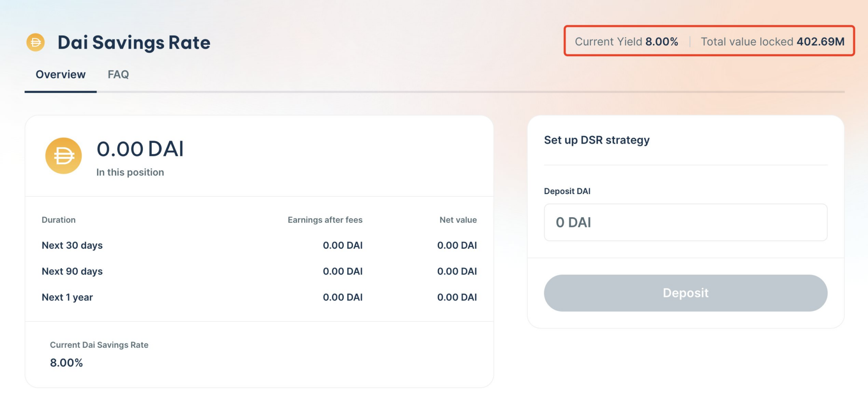Click the Net value column header

458,220
